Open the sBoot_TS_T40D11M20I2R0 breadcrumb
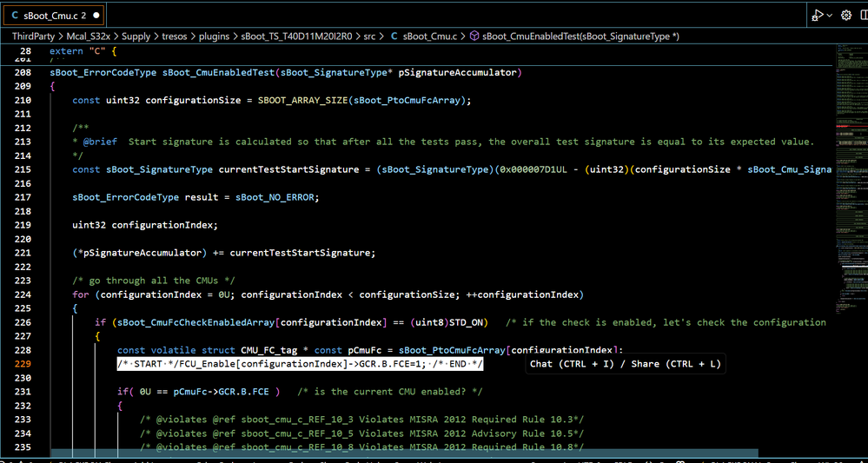This screenshot has height=463, width=868. click(x=296, y=36)
